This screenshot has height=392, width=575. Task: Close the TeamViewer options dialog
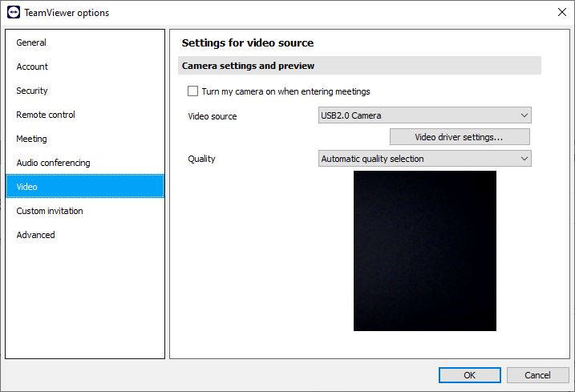(x=562, y=12)
